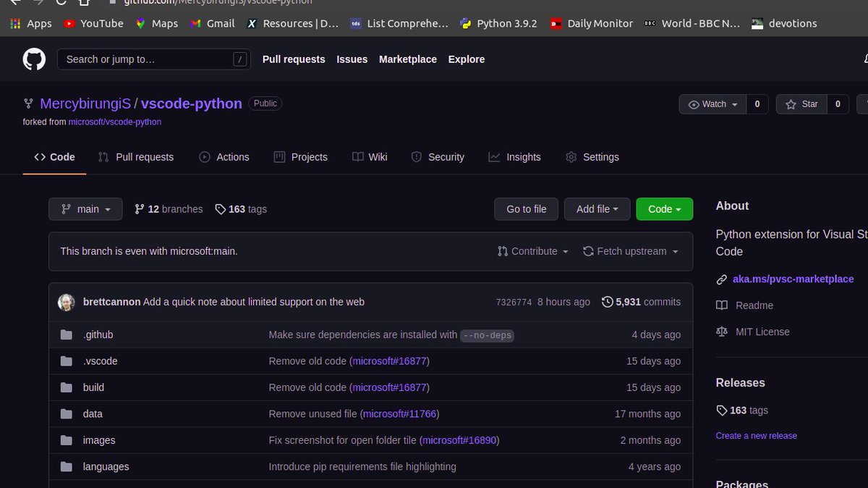Screen dimensions: 868x488
Task: Open the brettcannon author link
Action: [x=112, y=302]
